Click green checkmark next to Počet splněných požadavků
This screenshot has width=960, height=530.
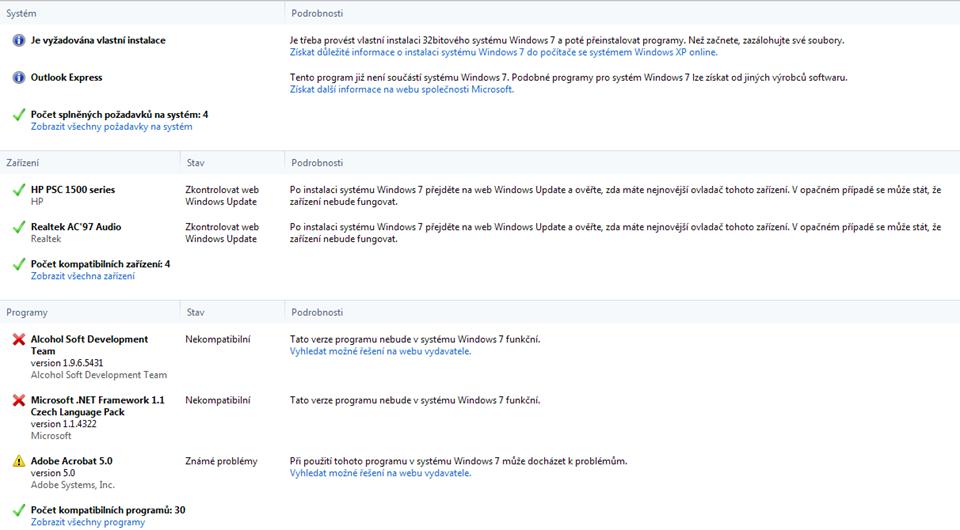click(x=19, y=114)
